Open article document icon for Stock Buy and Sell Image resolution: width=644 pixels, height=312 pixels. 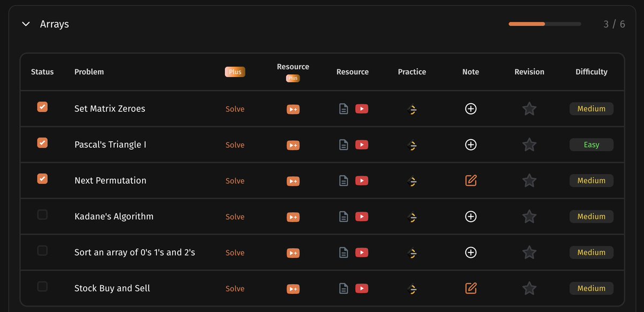click(343, 289)
